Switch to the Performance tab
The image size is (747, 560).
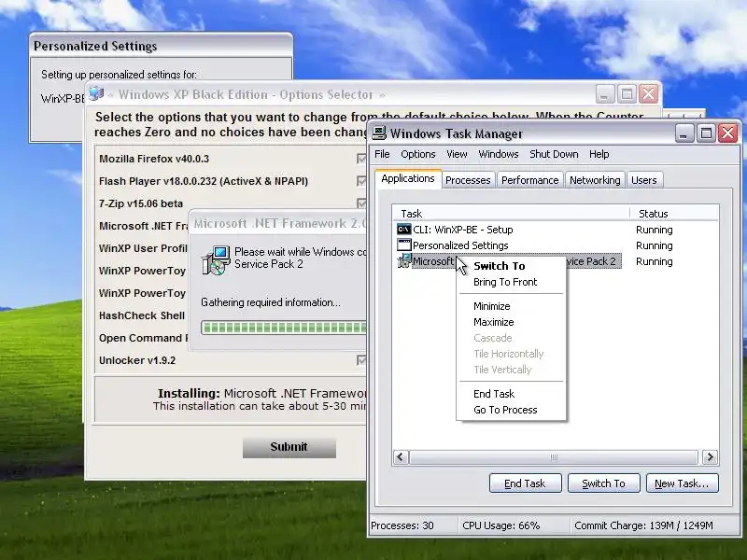[x=529, y=180]
